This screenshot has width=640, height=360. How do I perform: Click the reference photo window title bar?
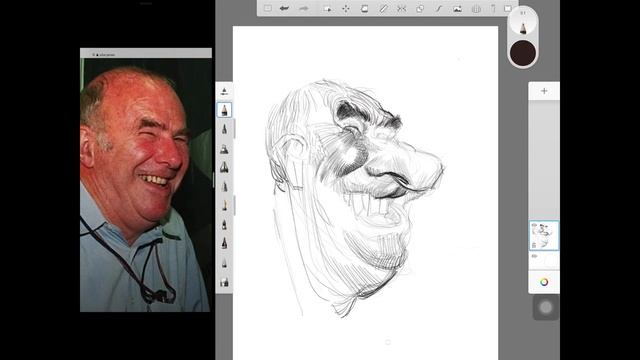(x=146, y=53)
